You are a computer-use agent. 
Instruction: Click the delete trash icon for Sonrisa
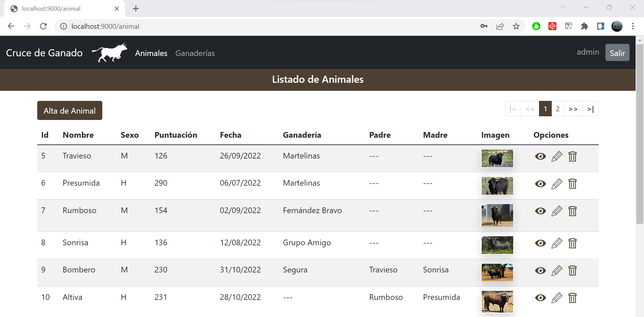pyautogui.click(x=572, y=243)
